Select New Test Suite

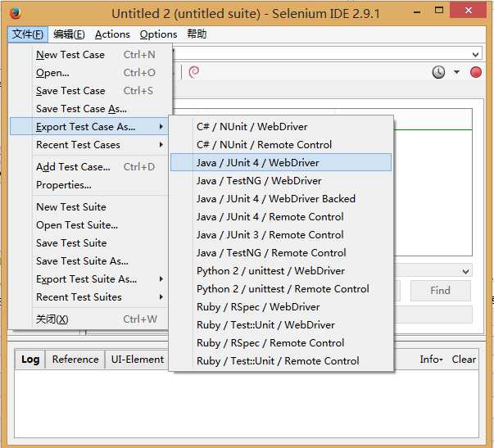[89, 207]
